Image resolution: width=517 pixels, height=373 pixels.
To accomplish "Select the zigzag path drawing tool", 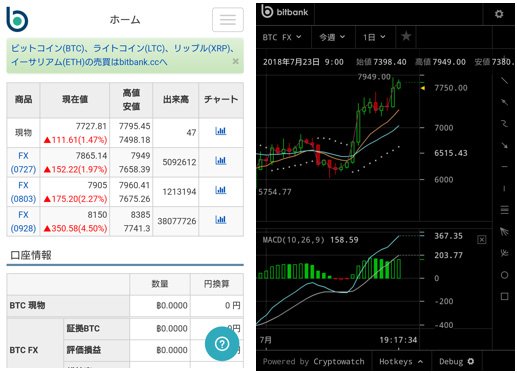I will (505, 124).
